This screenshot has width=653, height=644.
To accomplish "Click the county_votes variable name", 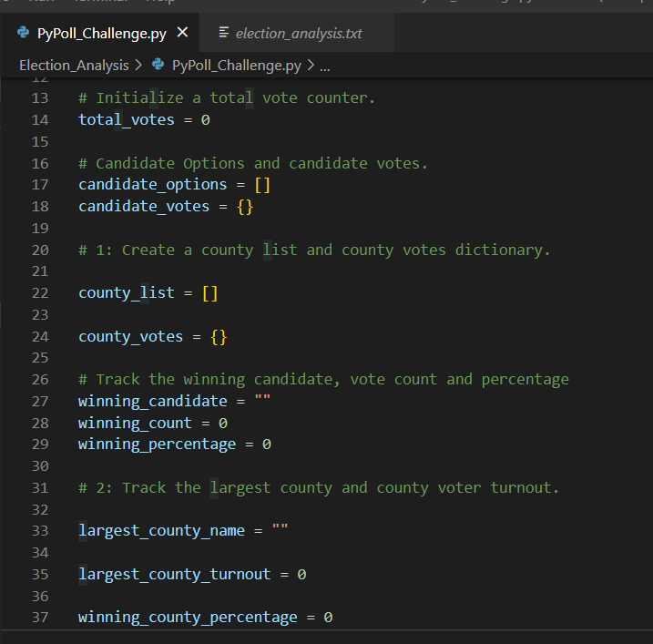I will point(131,337).
